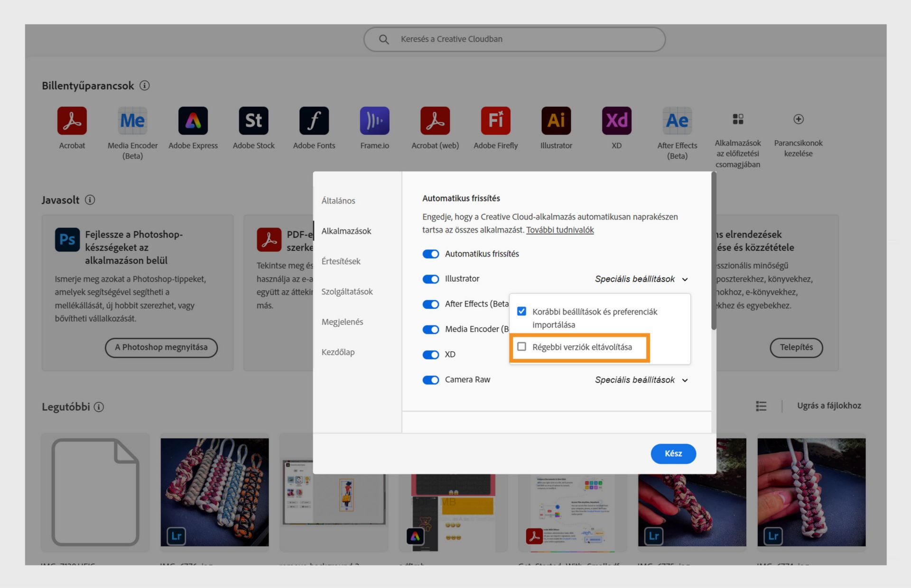Open the Értesítések settings tab

341,261
